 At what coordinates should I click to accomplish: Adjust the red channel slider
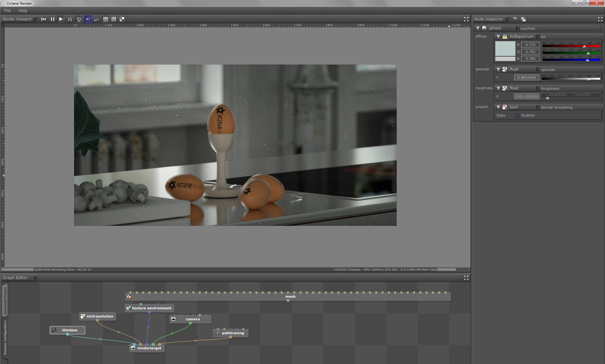click(x=571, y=45)
